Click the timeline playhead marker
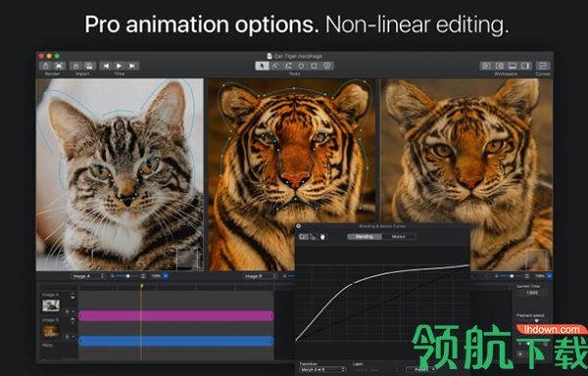Screen dimensions: 588x376 click(x=141, y=287)
